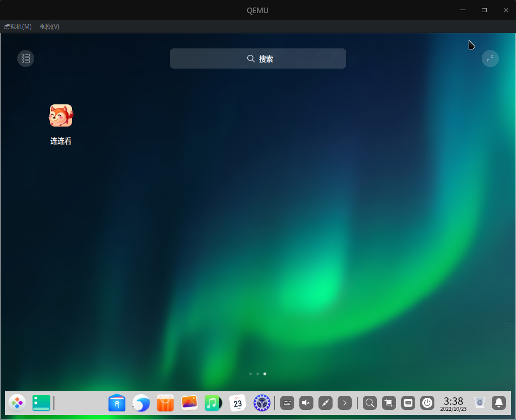The image size is (516, 420).
Task: Open the multitasking view dock icon
Action: tap(41, 402)
